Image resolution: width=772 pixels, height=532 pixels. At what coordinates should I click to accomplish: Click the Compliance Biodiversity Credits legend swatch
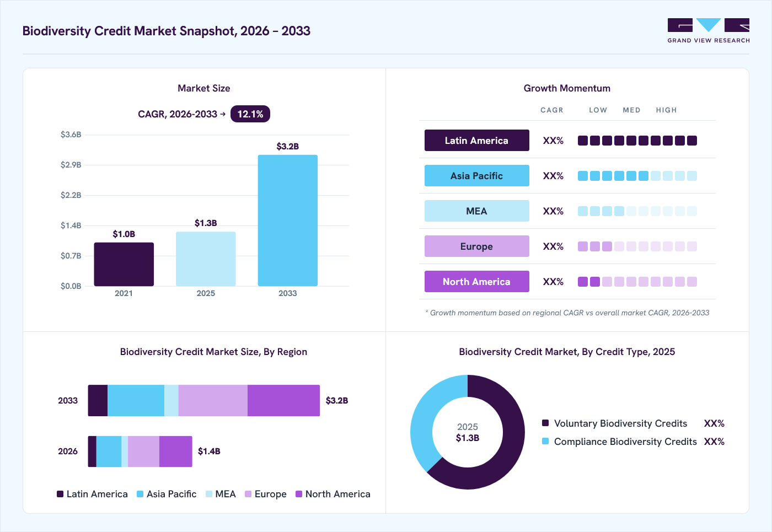(x=545, y=441)
